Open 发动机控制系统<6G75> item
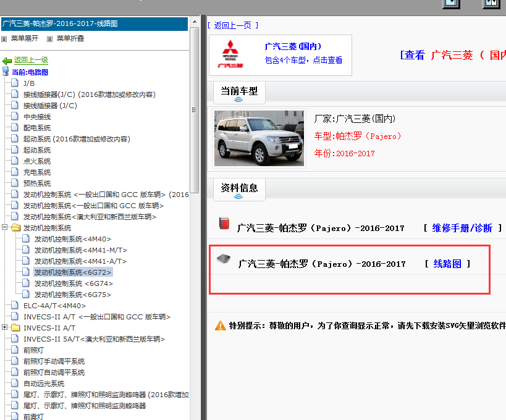Screen dimensions: 506x420 coord(73,295)
